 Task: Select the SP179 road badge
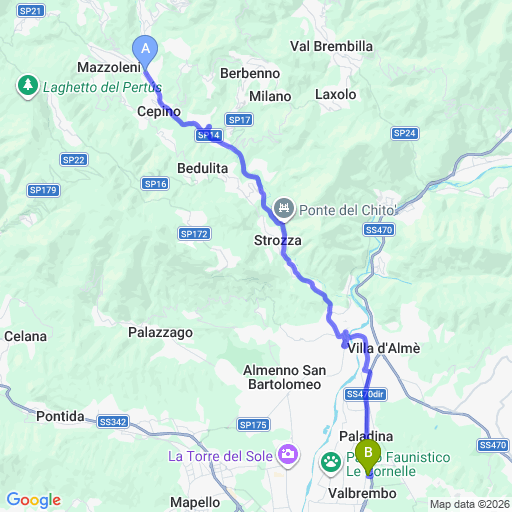click(x=43, y=190)
